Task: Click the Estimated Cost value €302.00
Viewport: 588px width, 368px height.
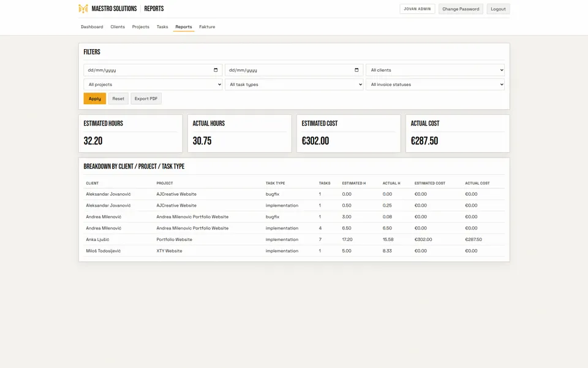Action: click(315, 141)
